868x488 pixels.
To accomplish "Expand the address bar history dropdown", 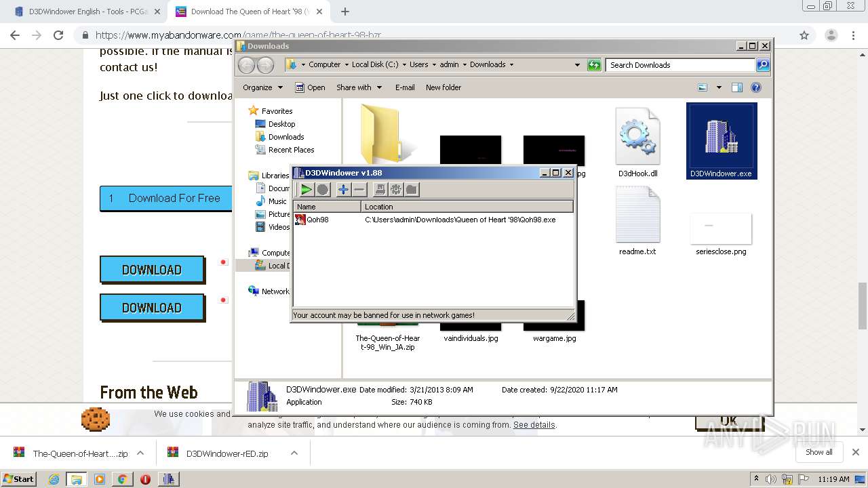I will pyautogui.click(x=577, y=65).
